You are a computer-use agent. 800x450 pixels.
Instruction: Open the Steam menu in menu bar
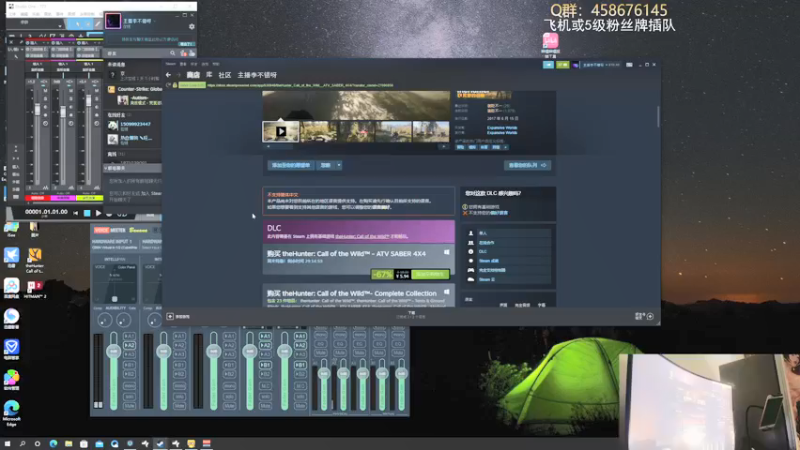click(170, 64)
